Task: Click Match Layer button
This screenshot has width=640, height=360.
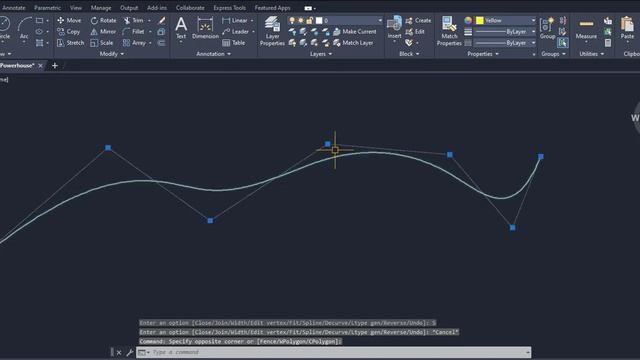Action: pos(353,42)
